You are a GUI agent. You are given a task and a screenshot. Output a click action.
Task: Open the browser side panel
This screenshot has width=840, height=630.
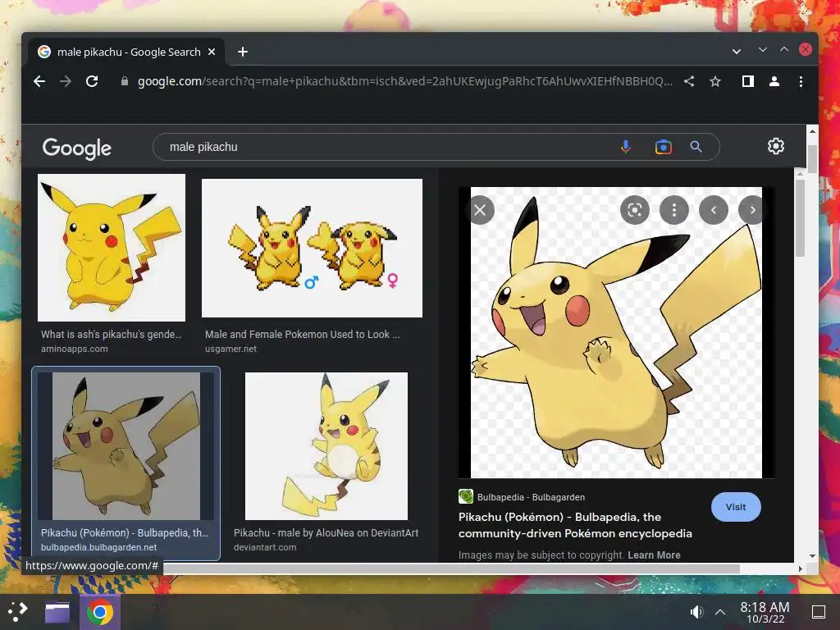tap(748, 81)
